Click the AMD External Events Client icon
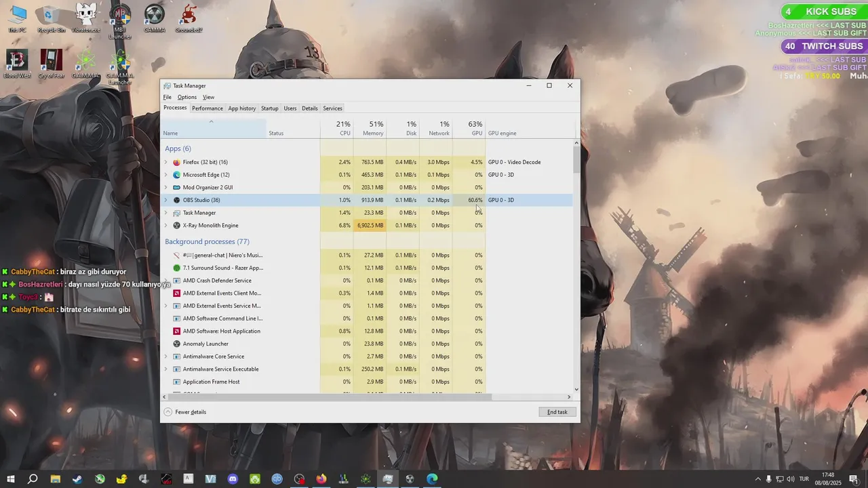The height and width of the screenshot is (488, 868). tap(176, 293)
